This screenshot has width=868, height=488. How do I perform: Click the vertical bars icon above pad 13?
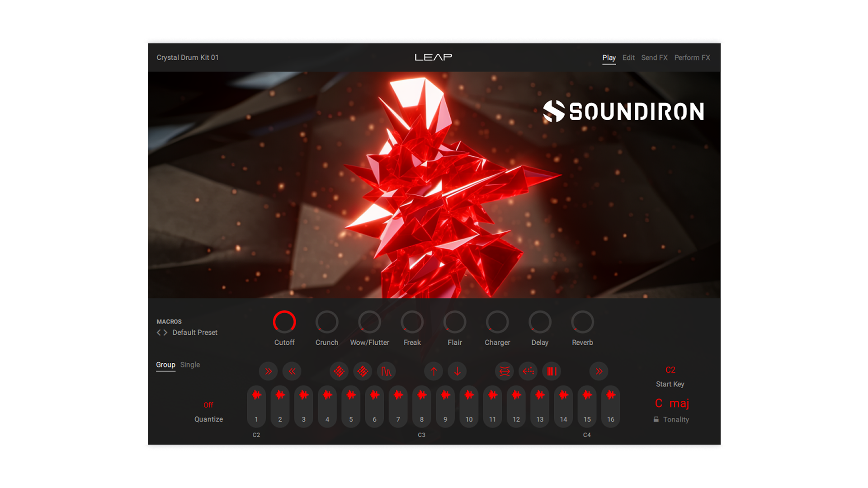point(552,371)
